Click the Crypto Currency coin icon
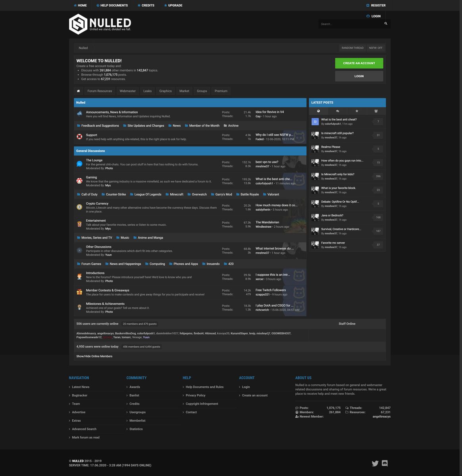This screenshot has height=476, width=462. (79, 207)
